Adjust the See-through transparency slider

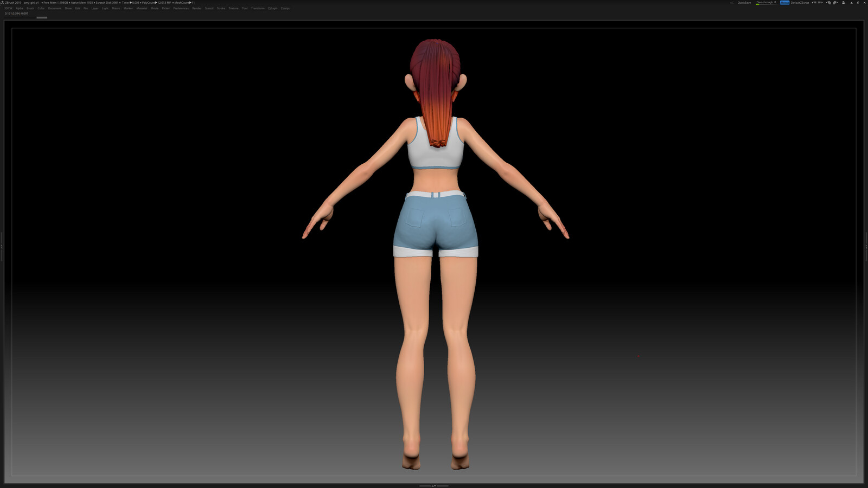click(x=767, y=3)
